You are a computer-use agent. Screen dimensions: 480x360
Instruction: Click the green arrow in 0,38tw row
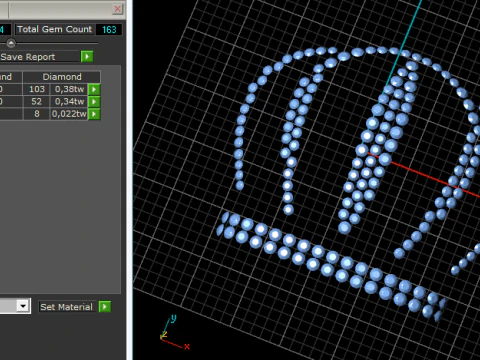[94, 89]
